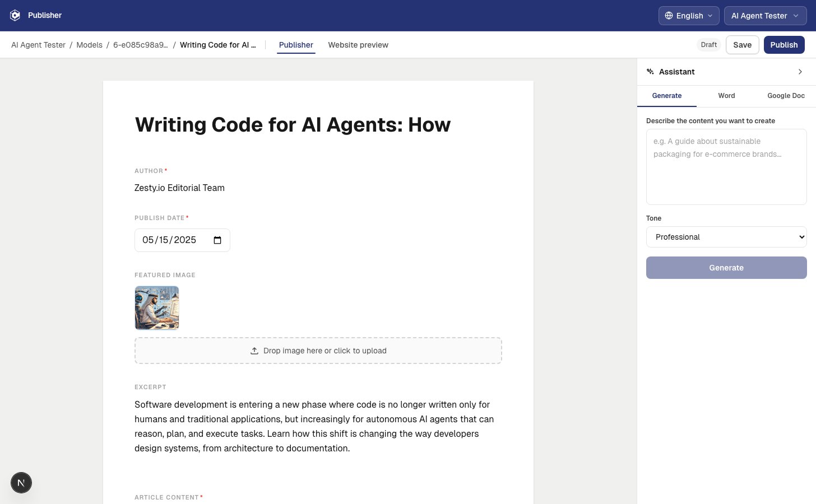
Task: Open the AI Agent Tester account dropdown
Action: click(765, 15)
